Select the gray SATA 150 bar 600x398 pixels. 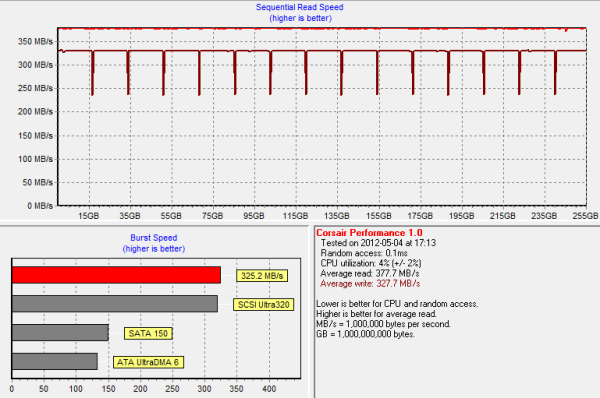click(x=60, y=332)
